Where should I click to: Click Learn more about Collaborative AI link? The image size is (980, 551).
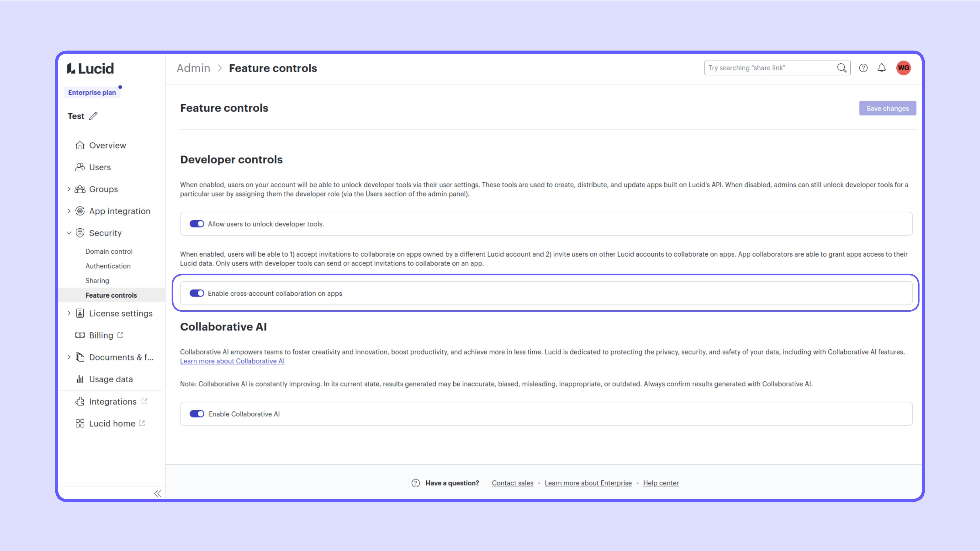[x=232, y=361]
